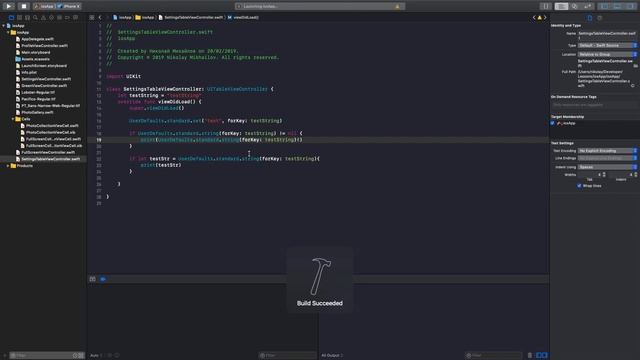Show the Report navigator

[76, 18]
